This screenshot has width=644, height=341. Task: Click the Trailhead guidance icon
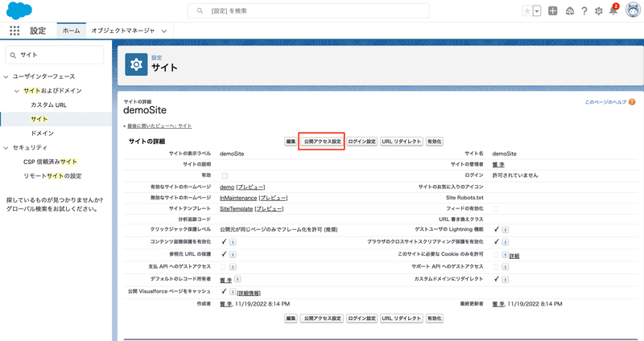(x=570, y=11)
